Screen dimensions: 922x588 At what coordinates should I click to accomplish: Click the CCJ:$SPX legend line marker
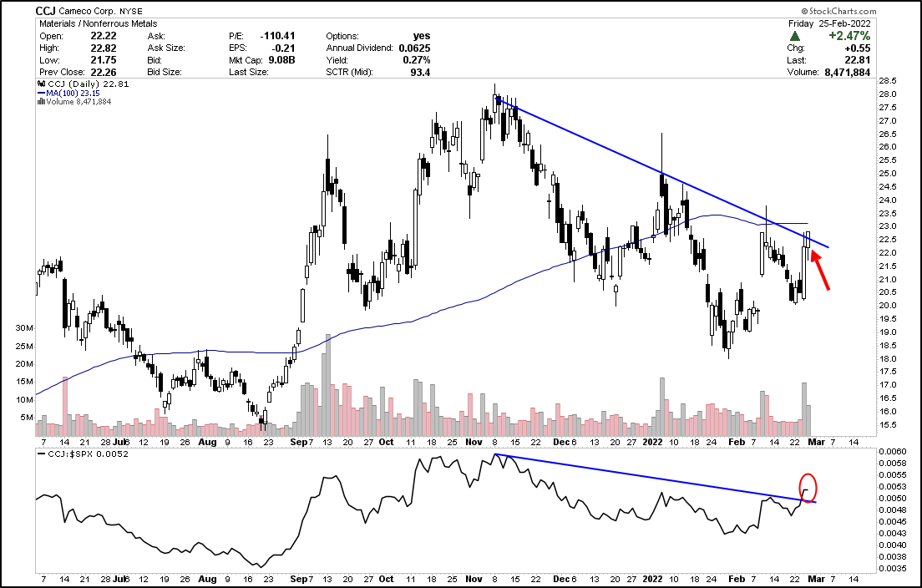tap(41, 454)
